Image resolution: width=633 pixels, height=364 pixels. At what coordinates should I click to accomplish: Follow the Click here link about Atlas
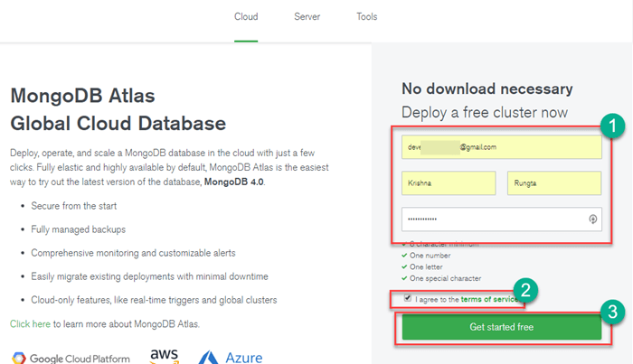(29, 323)
